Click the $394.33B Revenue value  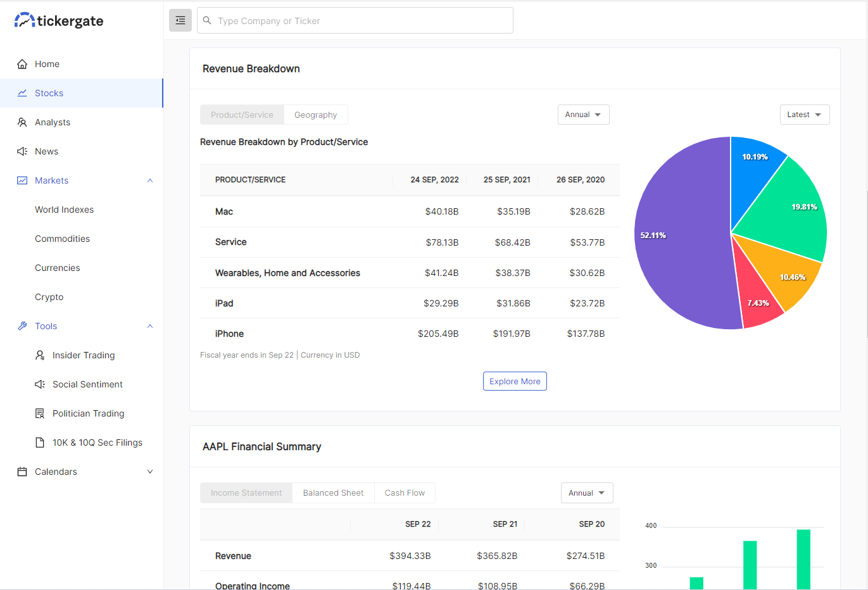pos(410,556)
